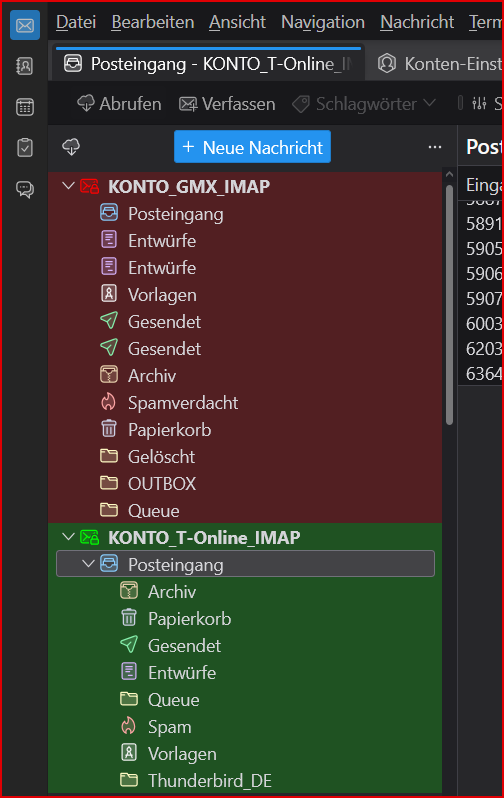This screenshot has height=798, width=504.
Task: Select the Gelöscht folder
Action: (245, 456)
